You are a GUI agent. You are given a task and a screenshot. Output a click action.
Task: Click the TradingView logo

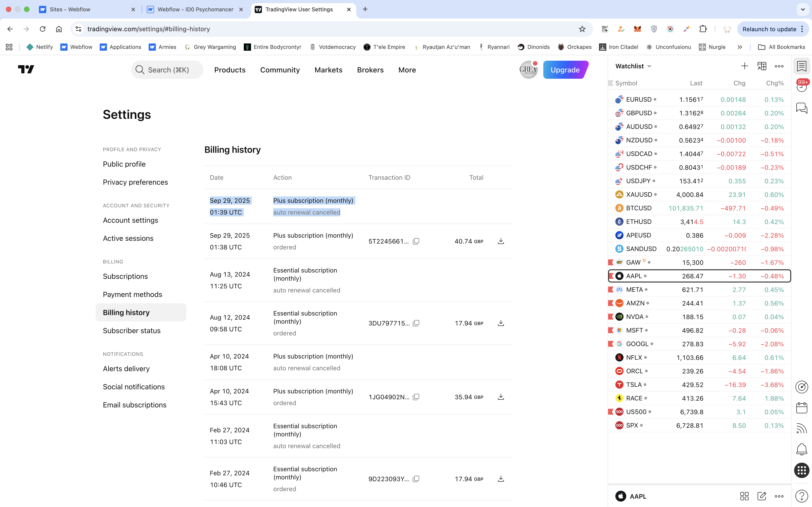[26, 69]
